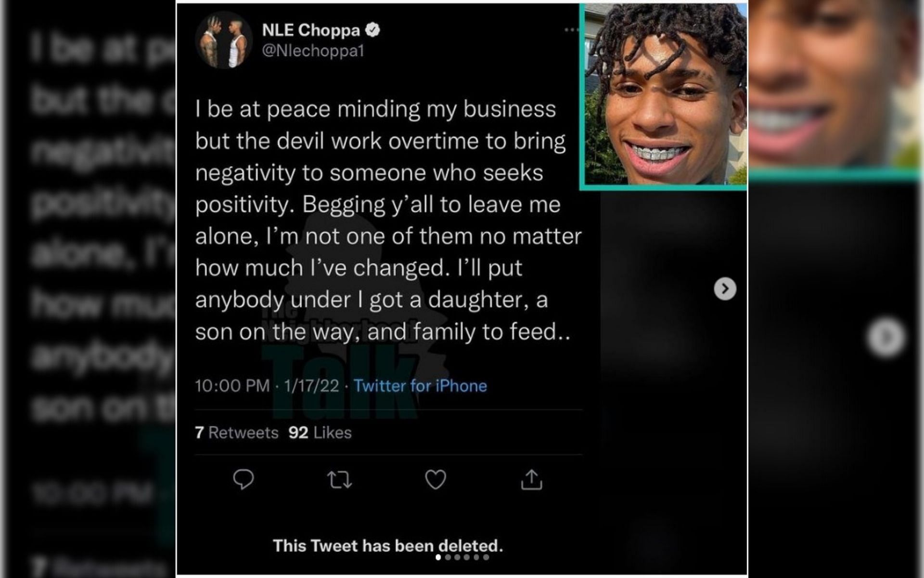Screen dimensions: 924x578
Task: Click the blurred next arrow on right background
Action: click(x=886, y=337)
